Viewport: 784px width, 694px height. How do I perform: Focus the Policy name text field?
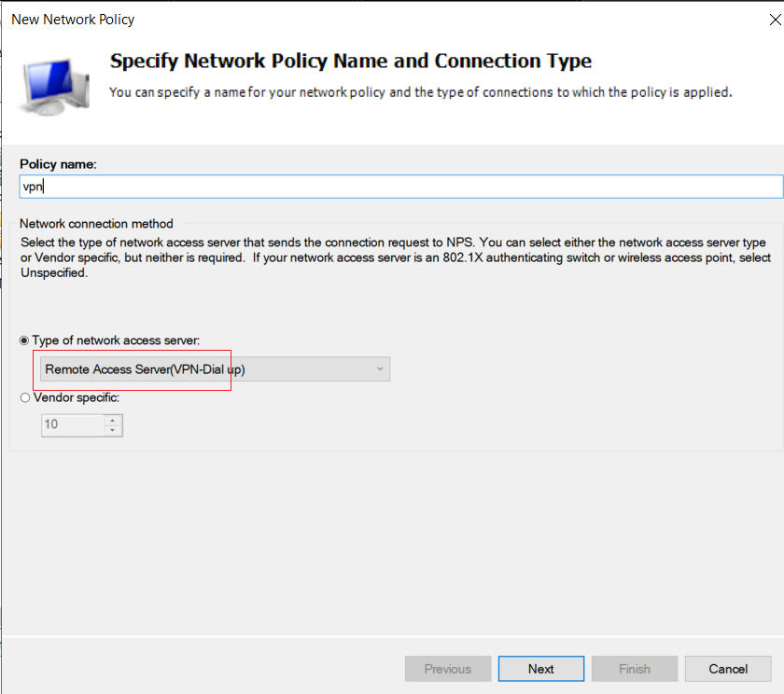pyautogui.click(x=401, y=187)
